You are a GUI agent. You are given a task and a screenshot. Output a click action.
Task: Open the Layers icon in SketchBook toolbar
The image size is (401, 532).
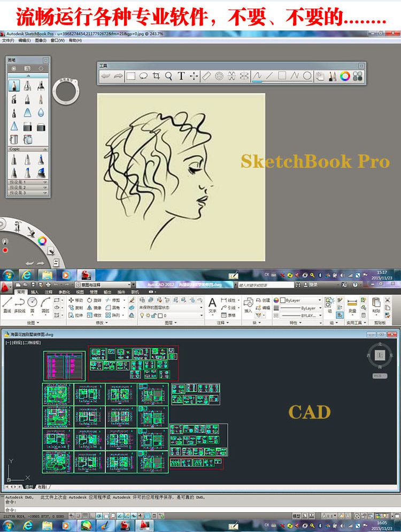pos(320,76)
